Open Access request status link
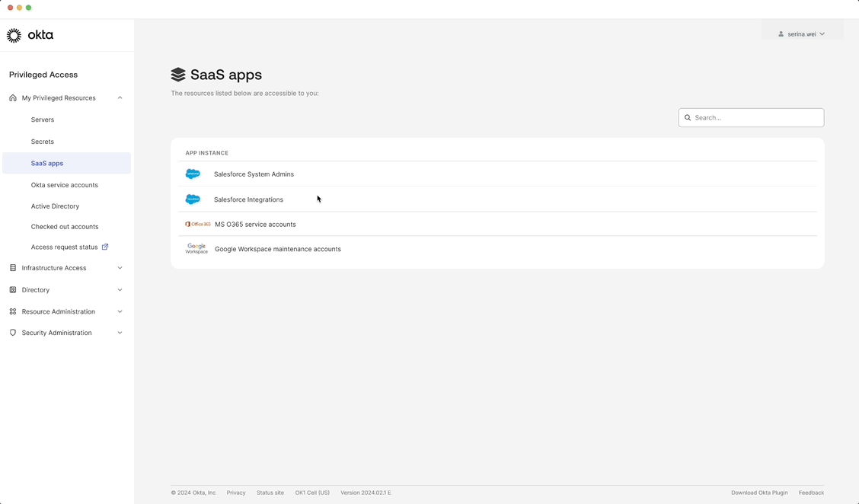This screenshot has height=504, width=859. pyautogui.click(x=64, y=247)
